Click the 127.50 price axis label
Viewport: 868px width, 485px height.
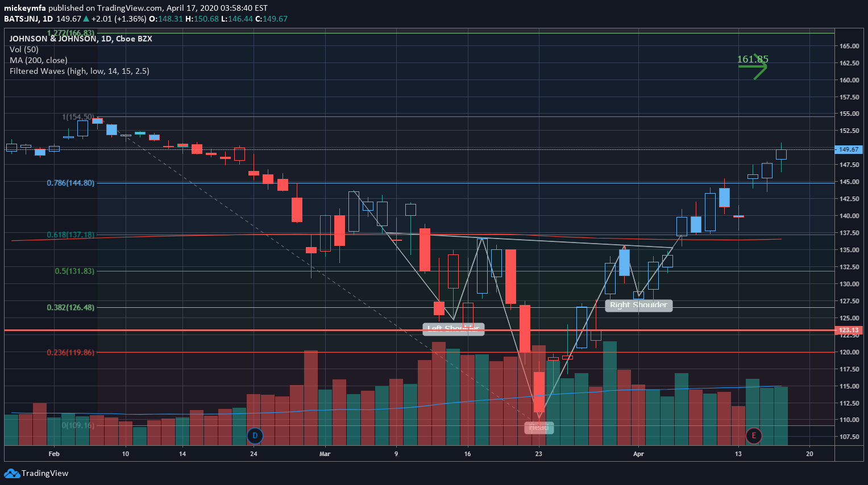[849, 301]
